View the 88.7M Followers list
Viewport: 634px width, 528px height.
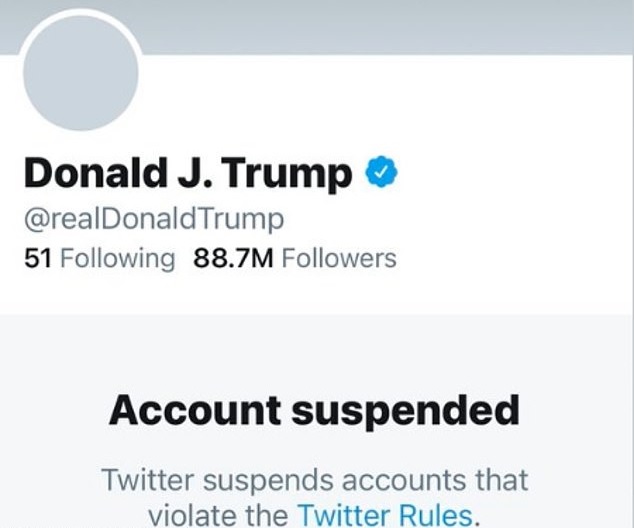coord(295,258)
